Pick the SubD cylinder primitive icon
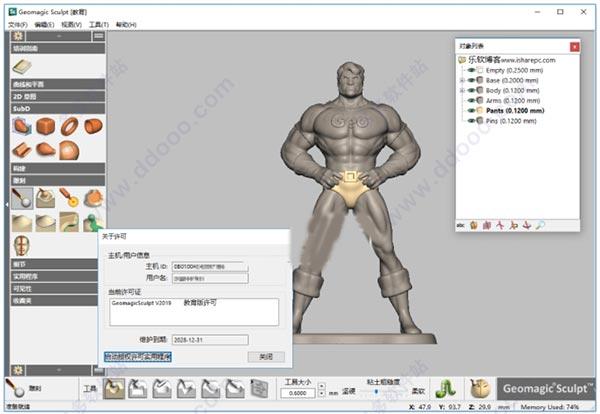The width and height of the screenshot is (600, 414). 93,127
